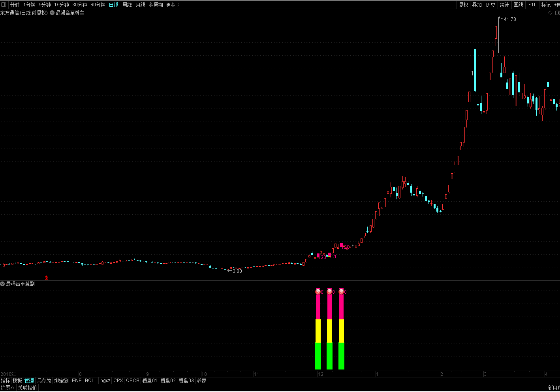The width and height of the screenshot is (560, 392).
Task: Select the ngcz indicator tab
Action: [105, 381]
